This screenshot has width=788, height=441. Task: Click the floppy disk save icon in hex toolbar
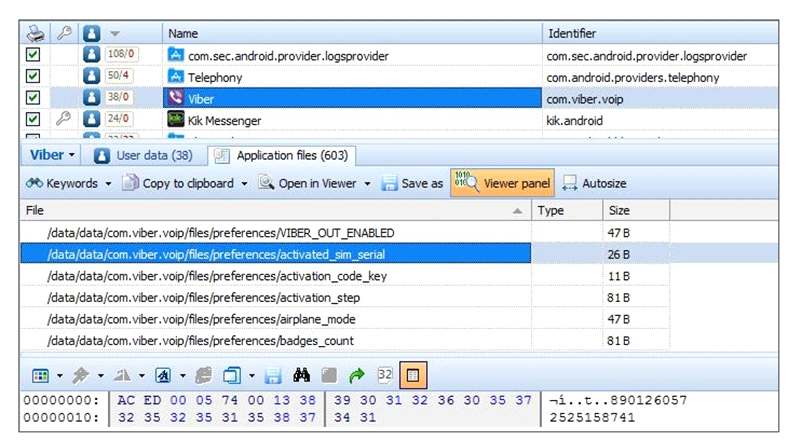coord(274,376)
